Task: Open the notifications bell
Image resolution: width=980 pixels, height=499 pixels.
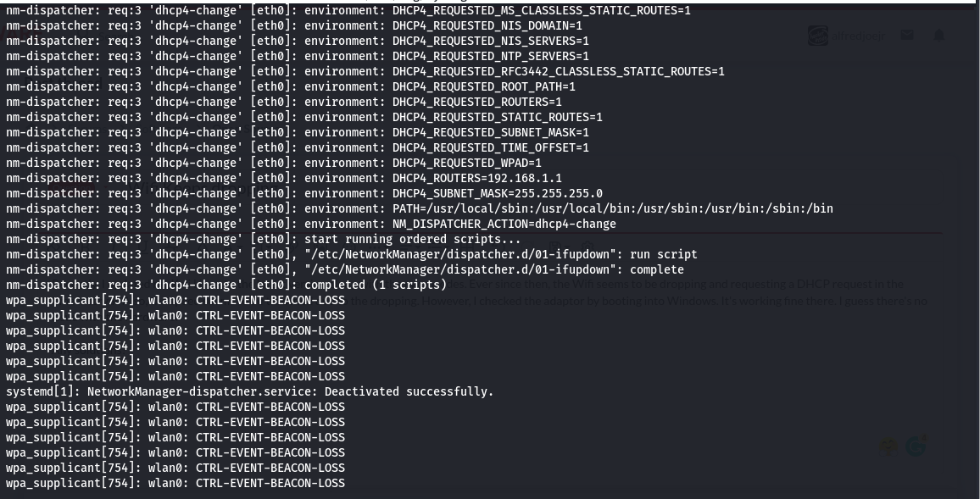Action: [x=938, y=36]
